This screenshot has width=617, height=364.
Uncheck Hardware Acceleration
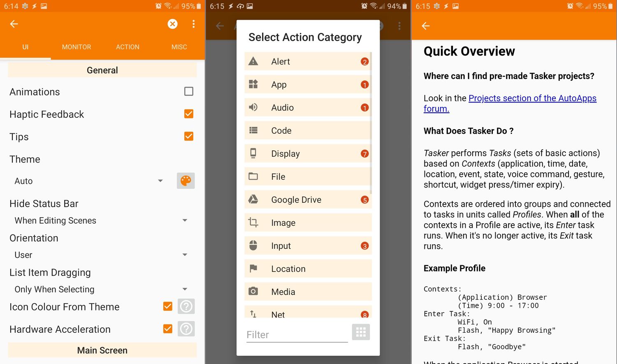(x=168, y=329)
